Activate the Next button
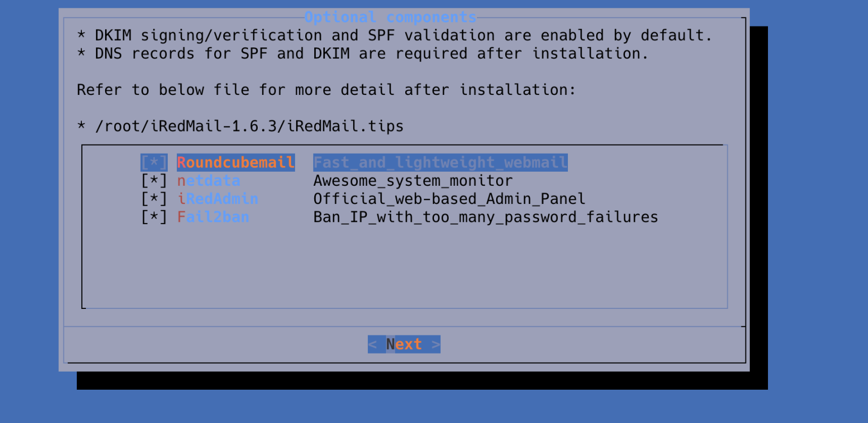 [x=404, y=344]
